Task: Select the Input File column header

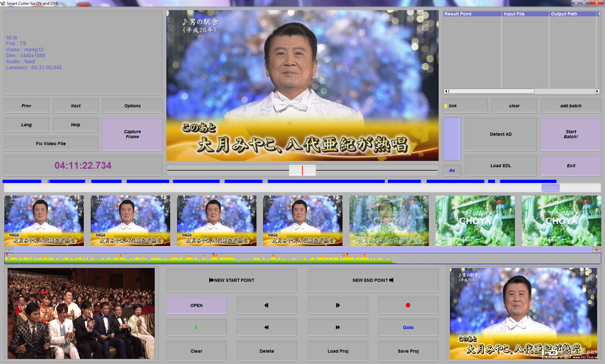Action: pyautogui.click(x=525, y=14)
